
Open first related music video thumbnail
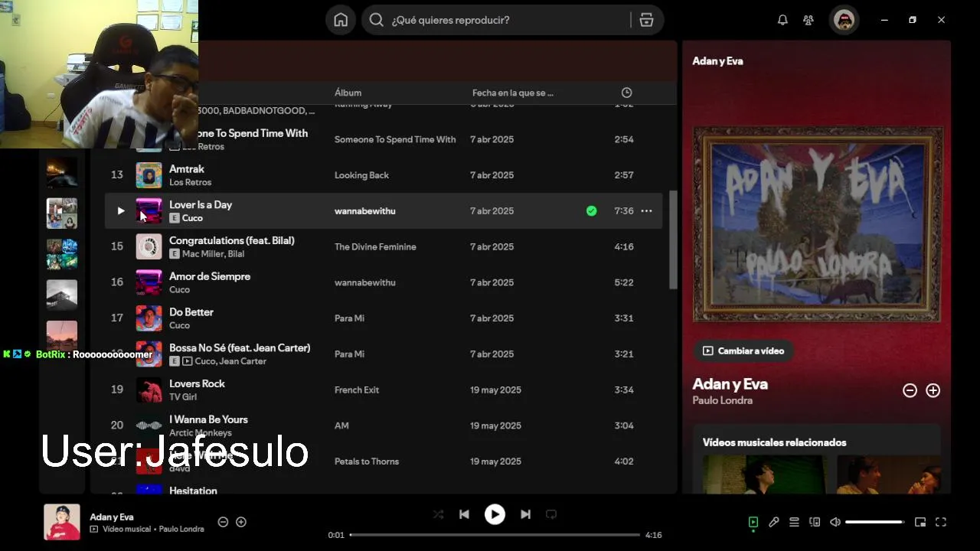[765, 474]
